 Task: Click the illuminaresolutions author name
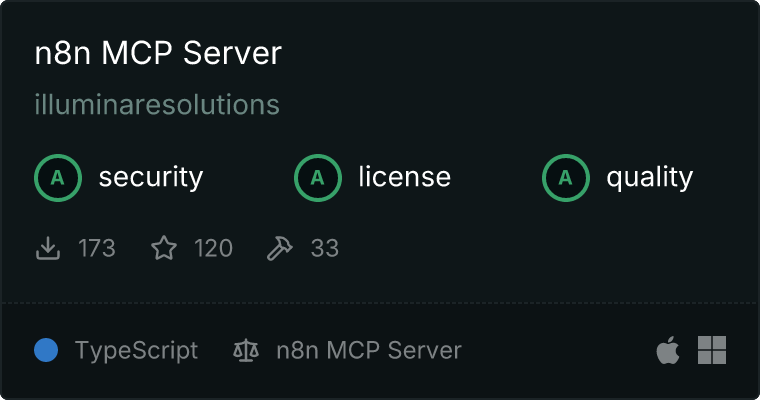pyautogui.click(x=157, y=105)
